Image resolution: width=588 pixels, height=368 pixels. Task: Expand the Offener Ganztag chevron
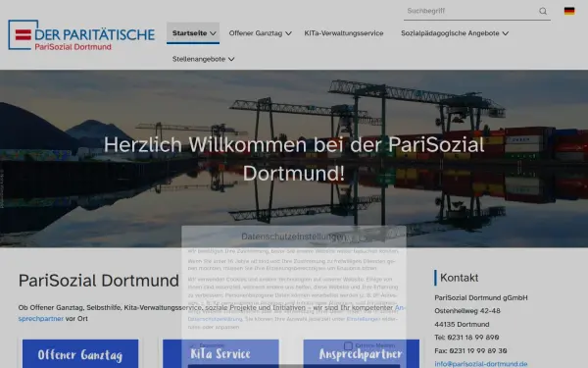coord(288,33)
